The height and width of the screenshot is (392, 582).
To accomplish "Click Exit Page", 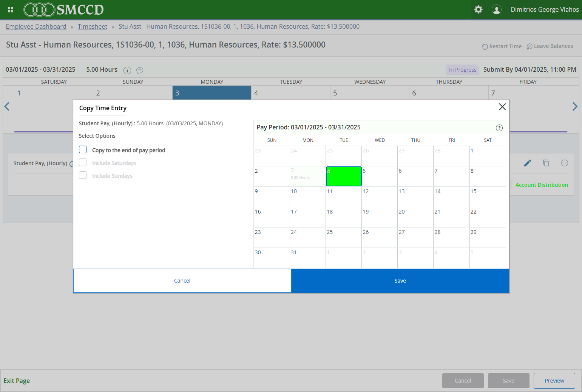I will (x=17, y=381).
